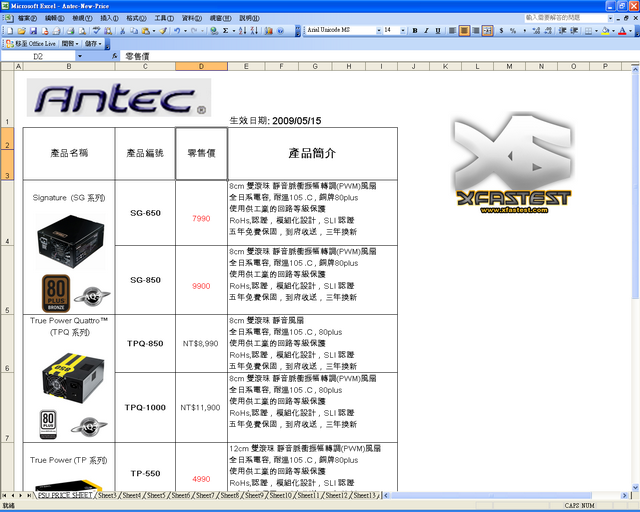Click the last-sheet tab navigation arrow
The width and height of the screenshot is (640, 512).
coord(29,495)
